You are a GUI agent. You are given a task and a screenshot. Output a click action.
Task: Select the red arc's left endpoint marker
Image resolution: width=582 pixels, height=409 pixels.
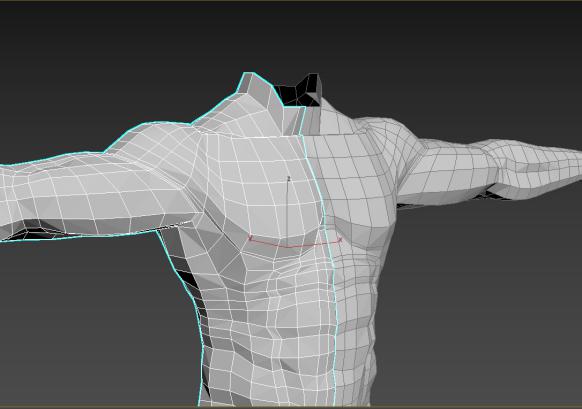coord(250,238)
